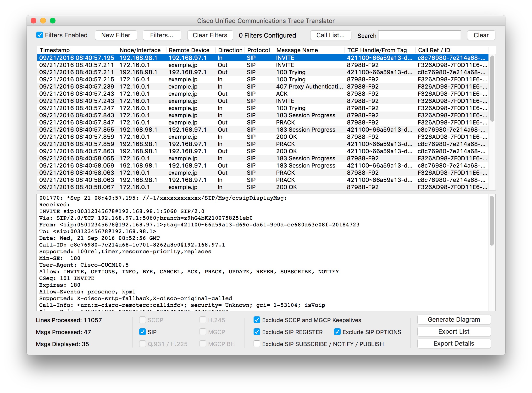Select the ACK message row

click(x=263, y=94)
